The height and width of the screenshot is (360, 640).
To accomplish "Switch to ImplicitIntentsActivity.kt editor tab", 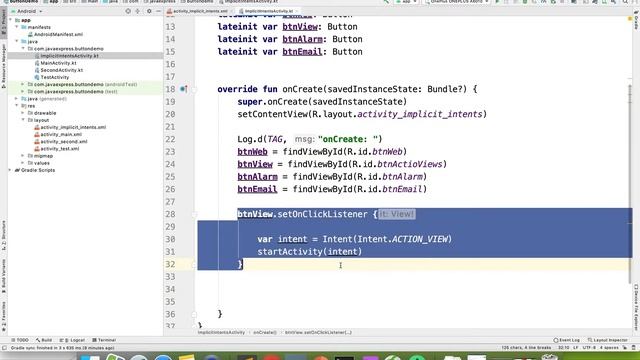I will click(269, 11).
